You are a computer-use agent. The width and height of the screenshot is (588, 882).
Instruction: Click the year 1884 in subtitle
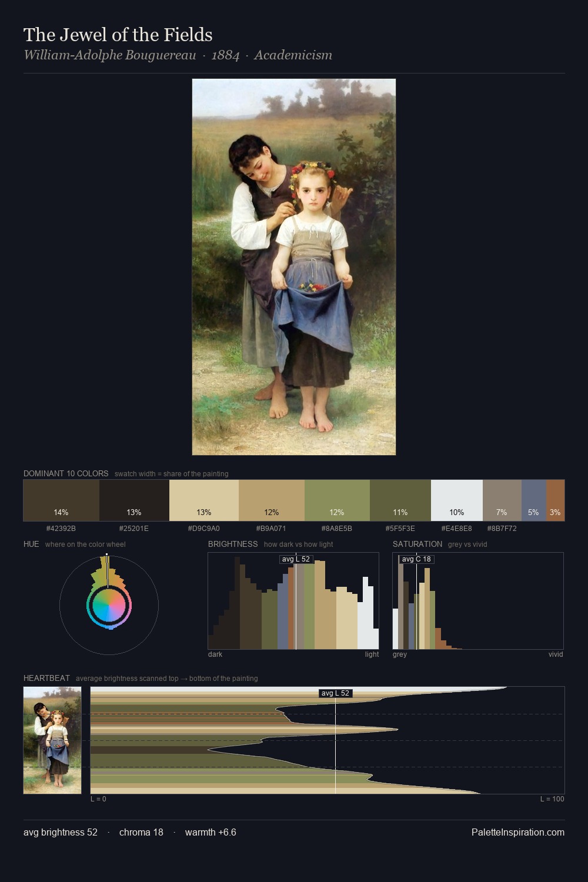tap(226, 55)
